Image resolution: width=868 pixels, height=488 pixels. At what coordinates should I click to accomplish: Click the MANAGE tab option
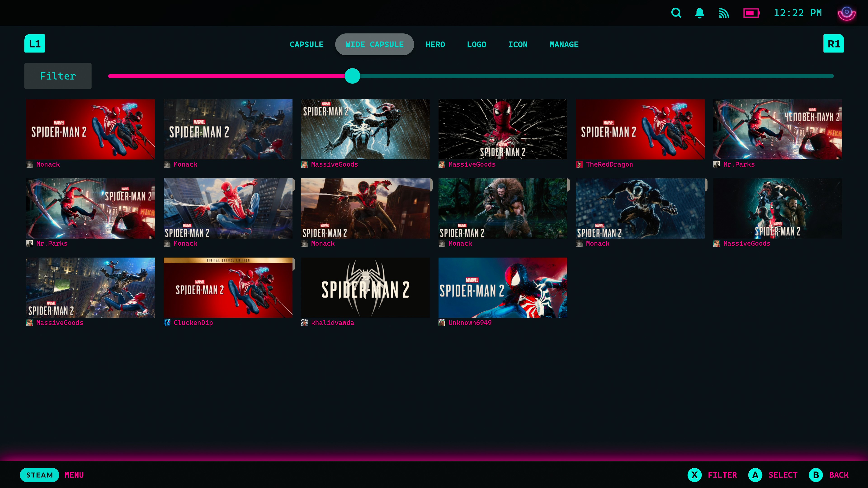563,44
